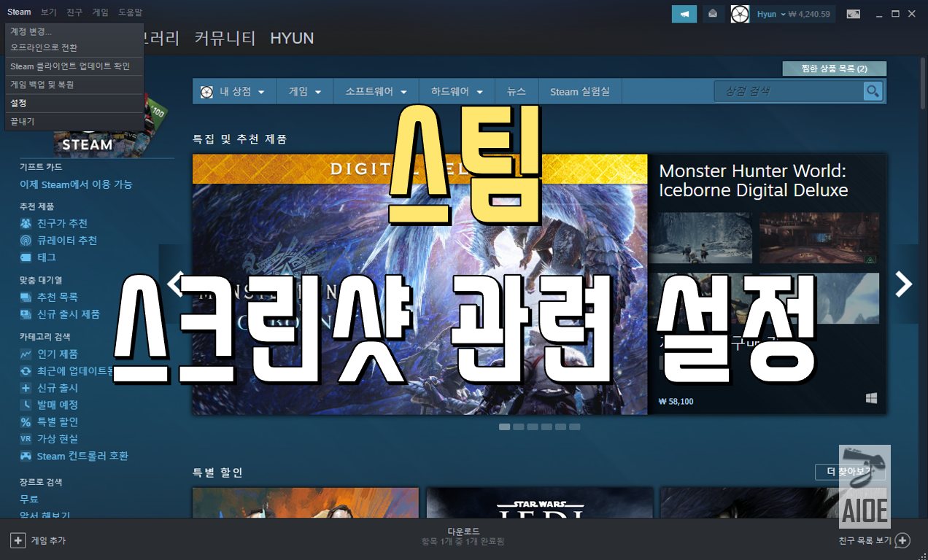Focus the 상점 검색 input field
The width and height of the screenshot is (928, 560).
coord(789,91)
